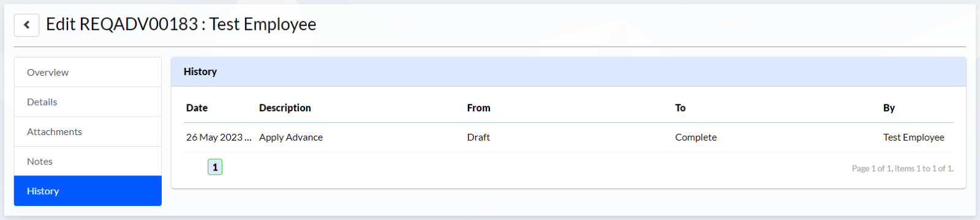The width and height of the screenshot is (980, 220).
Task: Click the back arrow button
Action: tap(26, 25)
